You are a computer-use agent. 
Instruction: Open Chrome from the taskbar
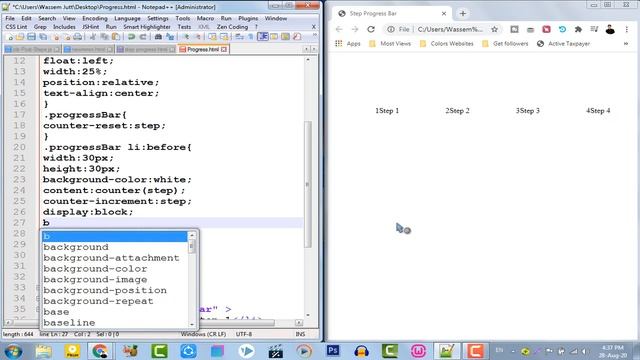pos(100,351)
